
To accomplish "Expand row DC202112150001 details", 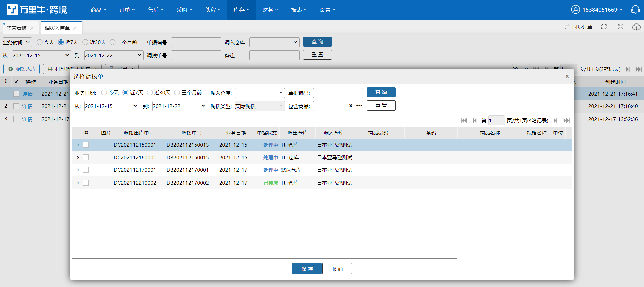I will 78,145.
